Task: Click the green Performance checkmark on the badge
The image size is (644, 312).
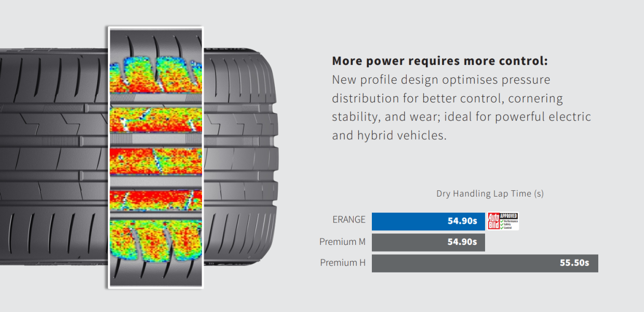Action: [x=501, y=220]
